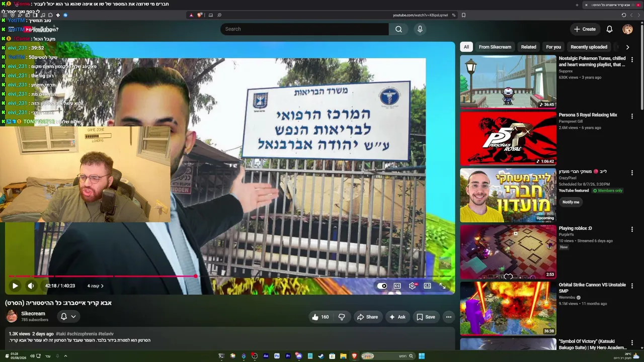Viewport: 644px width, 362px height.
Task: Save video to a playlist
Action: point(426,317)
